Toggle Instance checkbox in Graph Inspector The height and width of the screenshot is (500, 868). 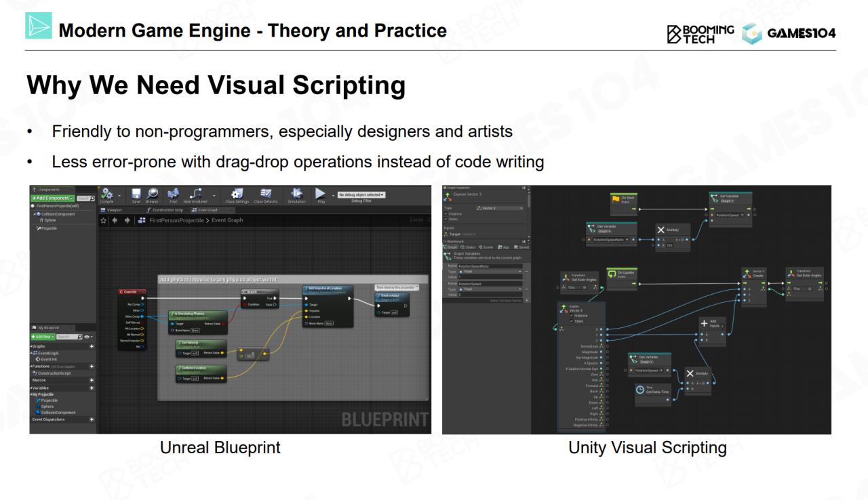(447, 213)
